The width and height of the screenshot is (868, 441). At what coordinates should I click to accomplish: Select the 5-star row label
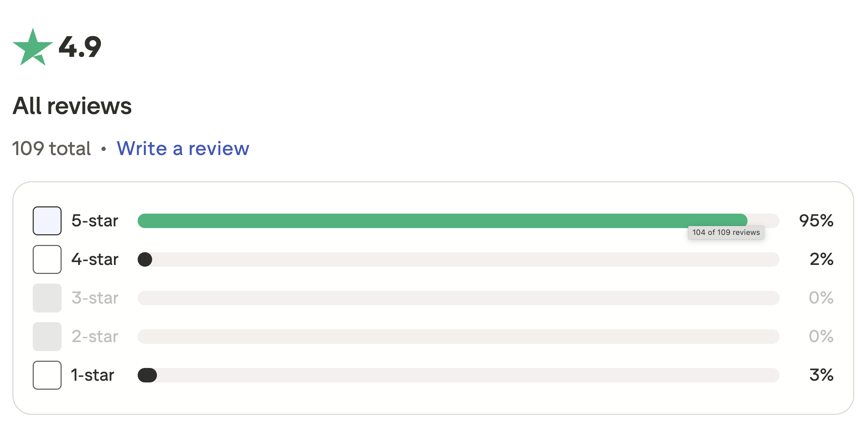94,221
